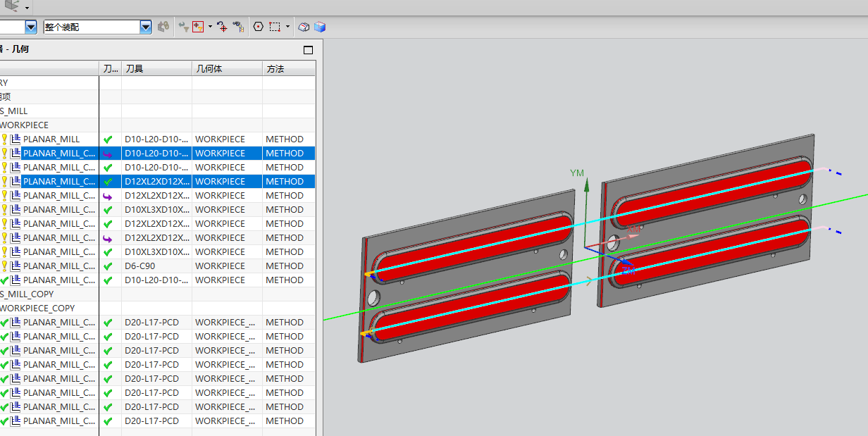
Task: Click the hexagon polygon selection icon
Action: tap(258, 27)
